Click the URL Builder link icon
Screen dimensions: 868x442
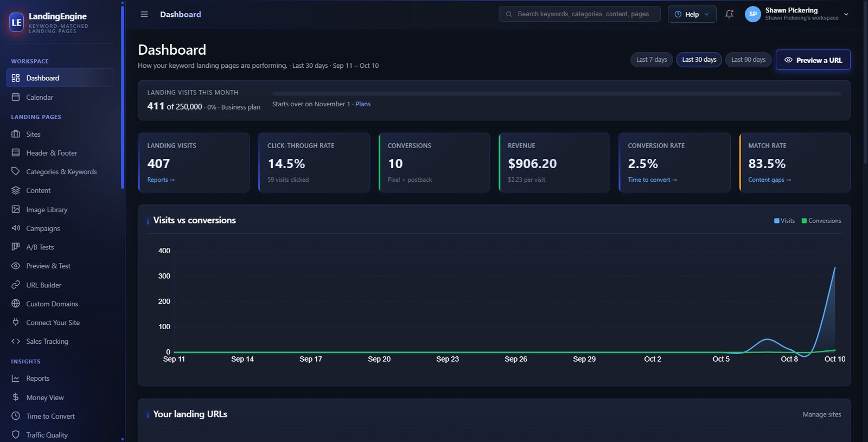(x=16, y=285)
